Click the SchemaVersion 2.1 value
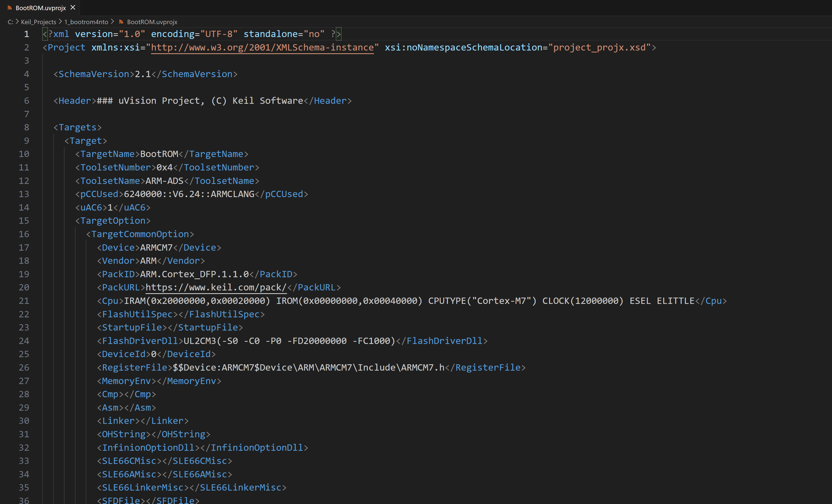The height and width of the screenshot is (504, 832). (x=143, y=74)
